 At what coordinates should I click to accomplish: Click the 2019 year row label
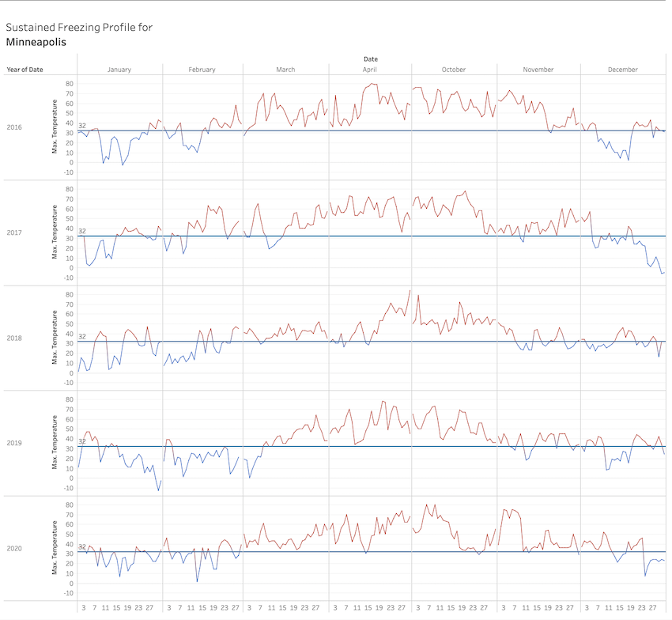(x=15, y=443)
